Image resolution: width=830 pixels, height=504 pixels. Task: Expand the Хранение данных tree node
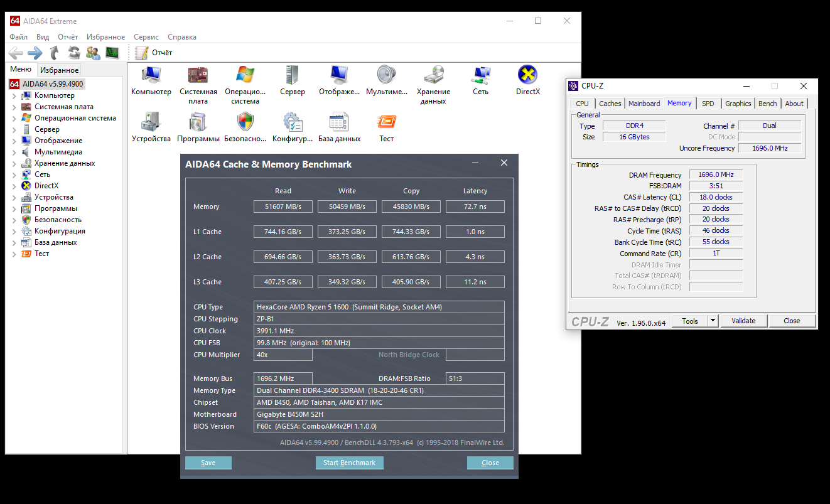click(x=14, y=163)
